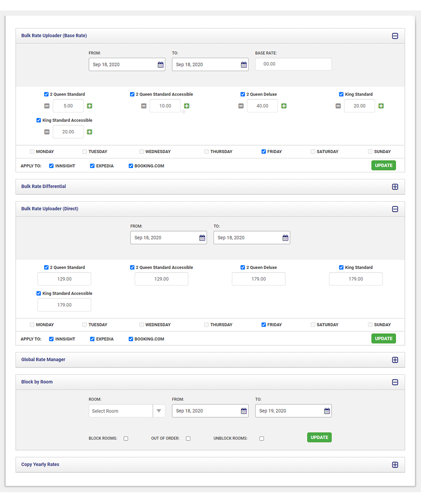
Task: Click UPDATE in Block by Room
Action: pyautogui.click(x=319, y=437)
